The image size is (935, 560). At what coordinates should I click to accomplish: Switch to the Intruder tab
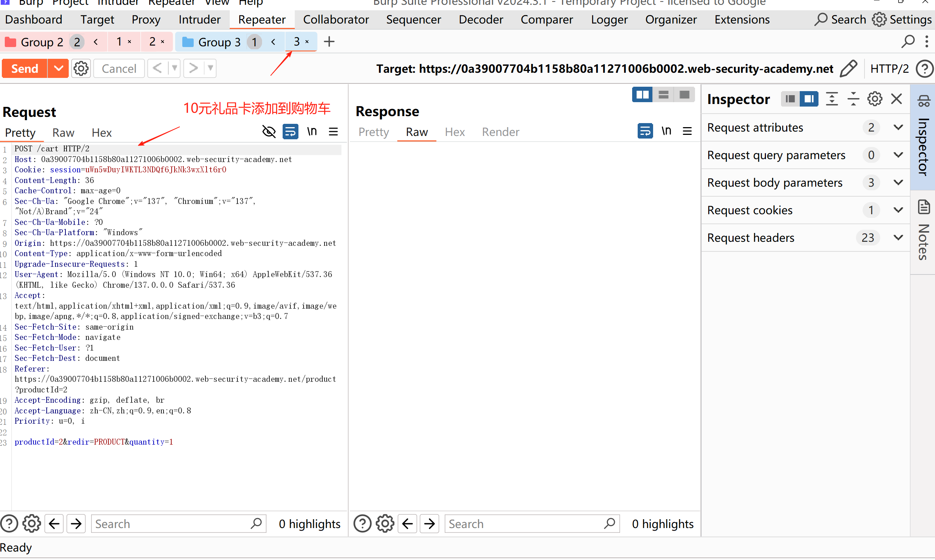tap(199, 19)
